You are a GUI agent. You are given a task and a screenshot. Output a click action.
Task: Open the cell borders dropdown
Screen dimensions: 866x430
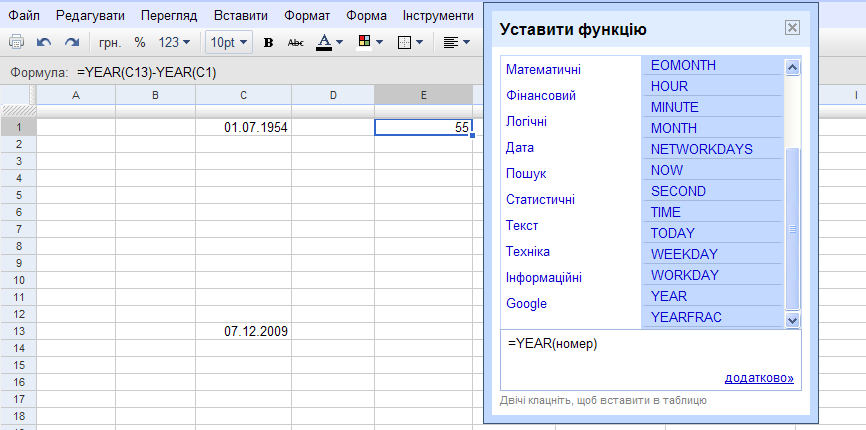coord(410,43)
